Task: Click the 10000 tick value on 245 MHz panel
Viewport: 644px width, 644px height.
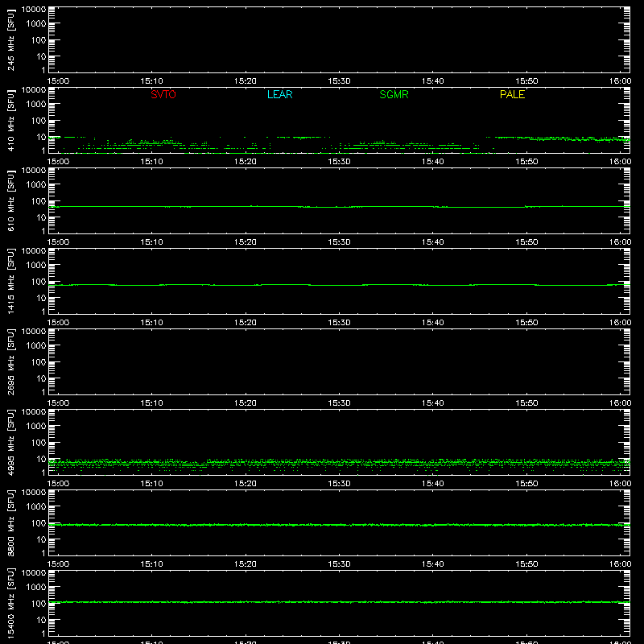Action: (x=34, y=10)
